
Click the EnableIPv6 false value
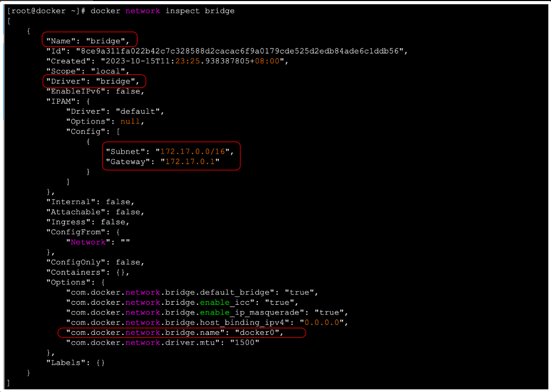pos(129,91)
